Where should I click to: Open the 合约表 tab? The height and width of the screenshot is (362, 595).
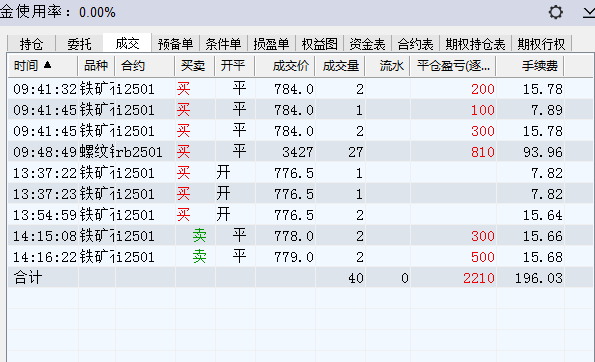pyautogui.click(x=415, y=44)
